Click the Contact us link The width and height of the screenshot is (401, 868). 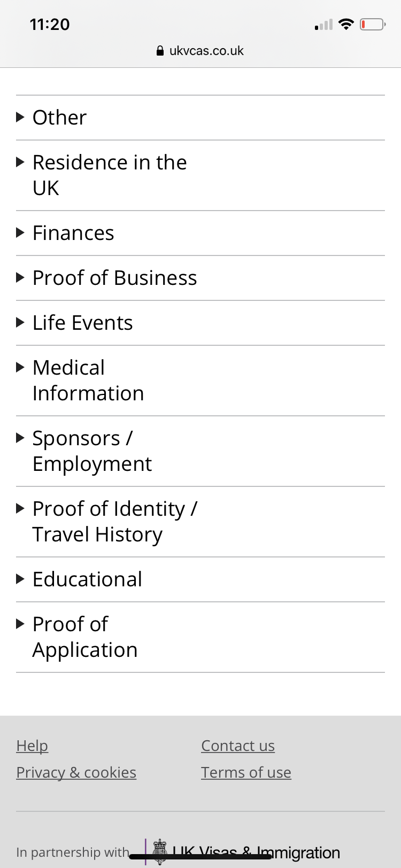[x=238, y=746]
